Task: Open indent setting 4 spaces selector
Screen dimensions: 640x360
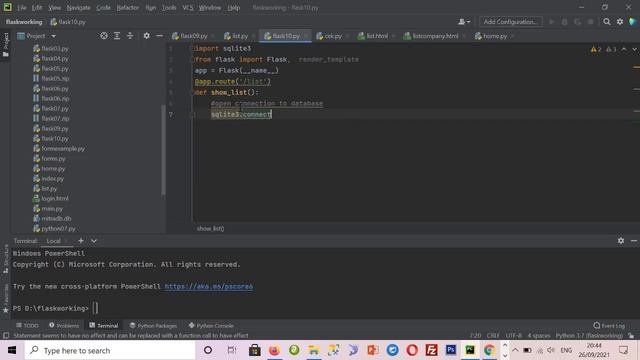Action: (539, 336)
